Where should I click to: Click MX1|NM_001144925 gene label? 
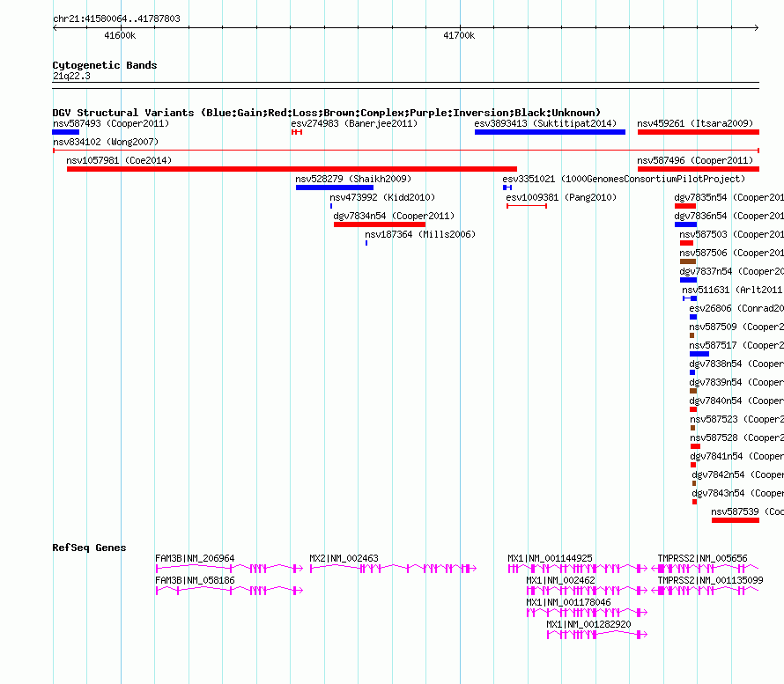550,558
